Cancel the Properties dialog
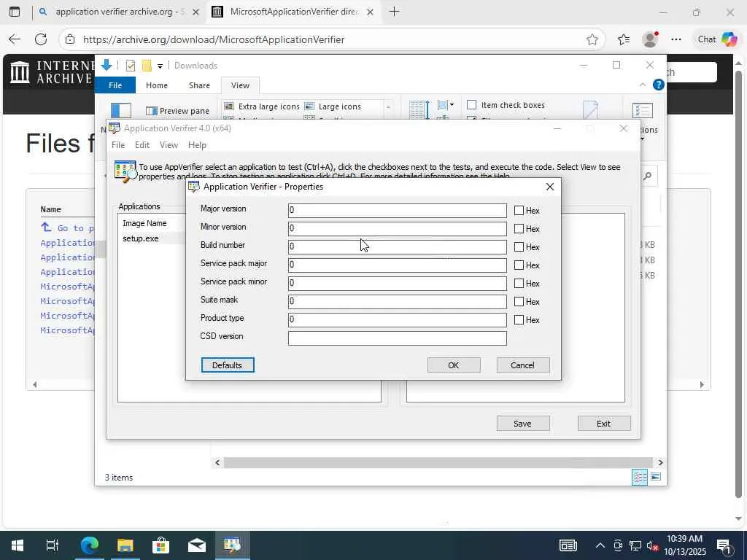The height and width of the screenshot is (560, 747). (523, 365)
